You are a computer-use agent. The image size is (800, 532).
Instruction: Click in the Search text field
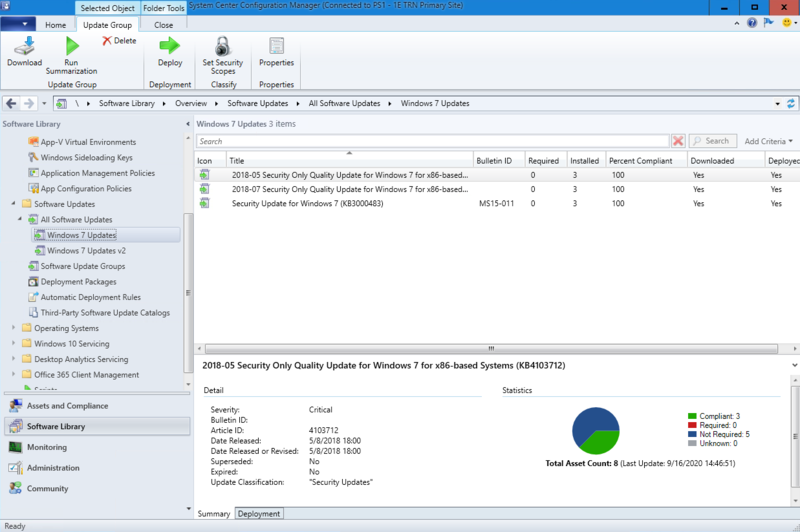[x=432, y=141]
